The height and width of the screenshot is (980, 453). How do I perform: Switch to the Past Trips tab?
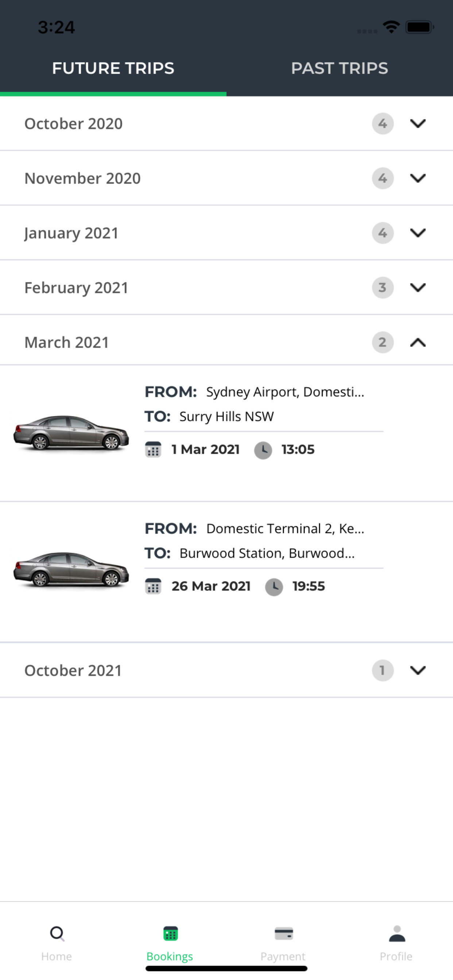click(x=339, y=69)
